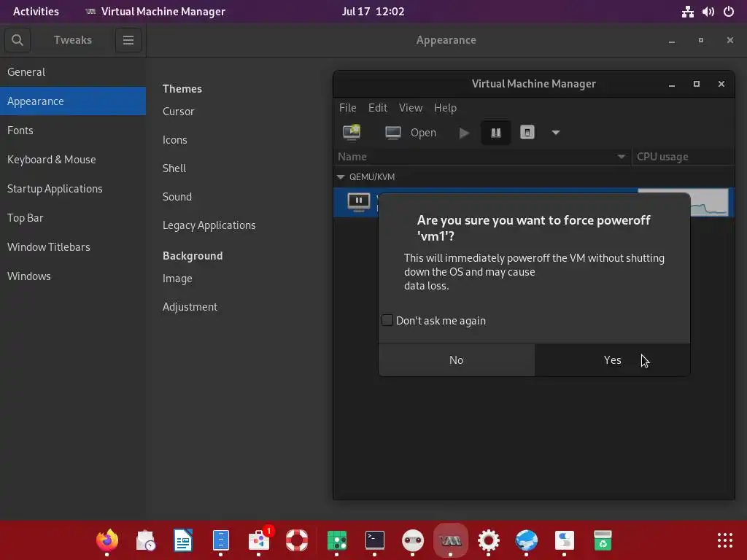Open Window Titlebars in Tweaks sidebar
Image resolution: width=747 pixels, height=560 pixels.
(x=73, y=246)
